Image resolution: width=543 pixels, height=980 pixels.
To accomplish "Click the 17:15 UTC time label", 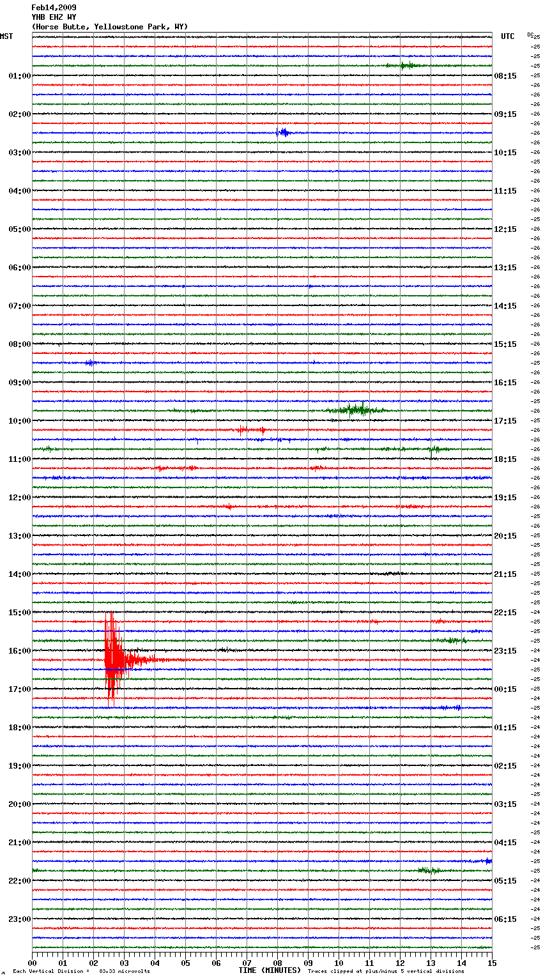I will click(x=505, y=421).
